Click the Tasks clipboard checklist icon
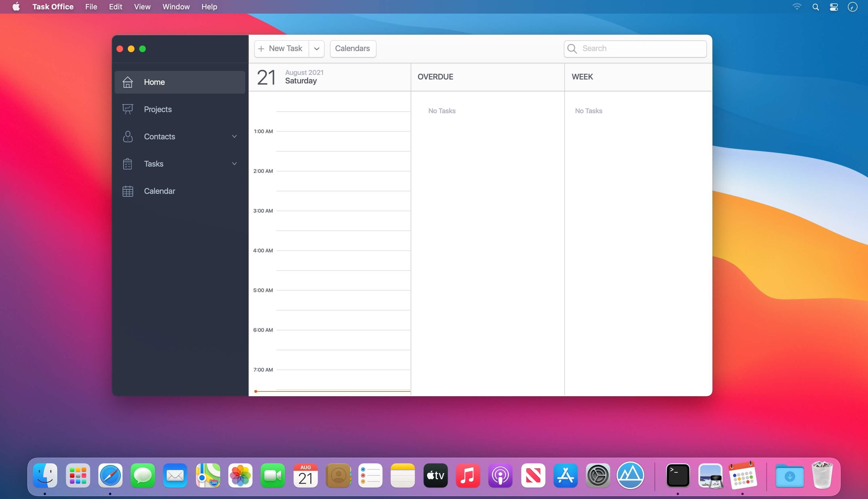The width and height of the screenshot is (868, 499). pyautogui.click(x=127, y=164)
